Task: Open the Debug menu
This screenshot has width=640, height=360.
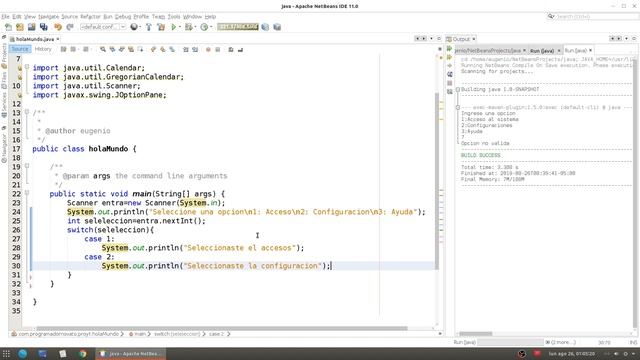Action: 123,17
